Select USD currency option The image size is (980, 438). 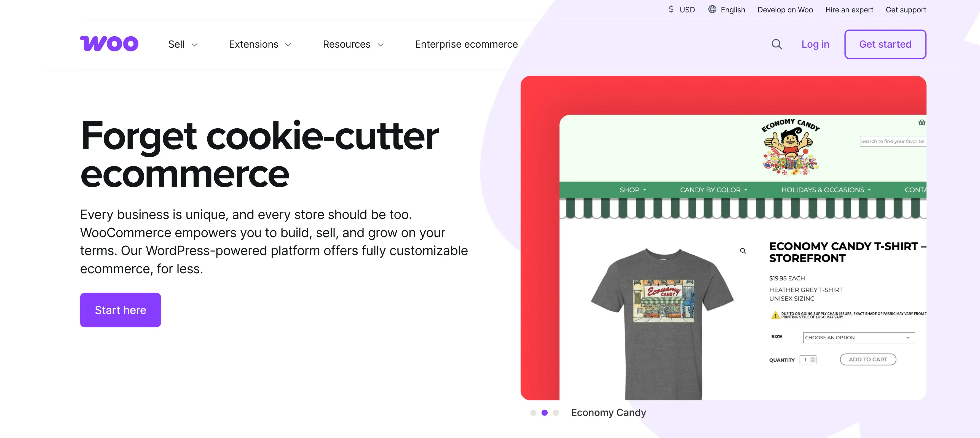[x=687, y=10]
